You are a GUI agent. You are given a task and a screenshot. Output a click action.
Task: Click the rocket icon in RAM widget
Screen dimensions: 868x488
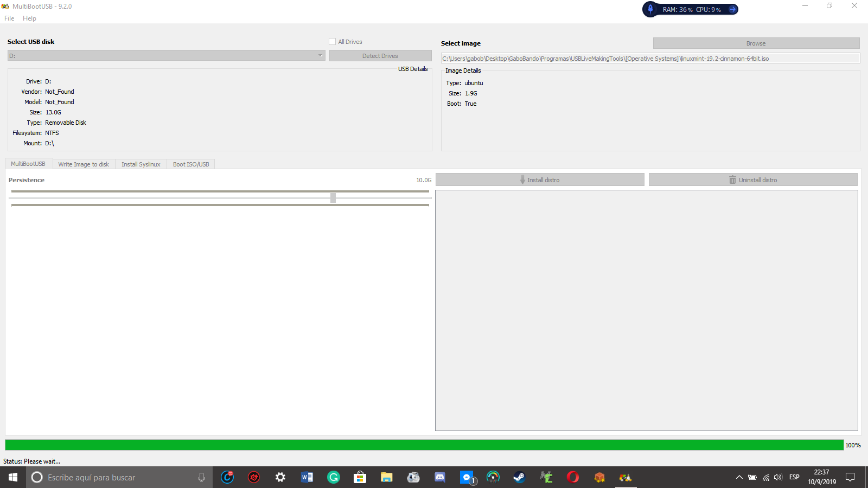650,9
